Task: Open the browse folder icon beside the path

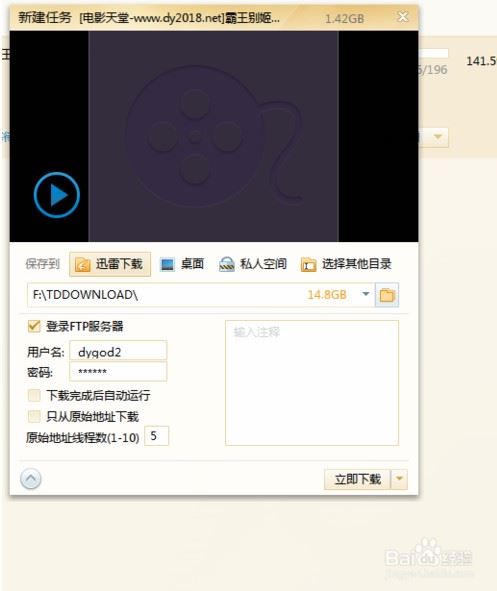Action: (x=387, y=295)
